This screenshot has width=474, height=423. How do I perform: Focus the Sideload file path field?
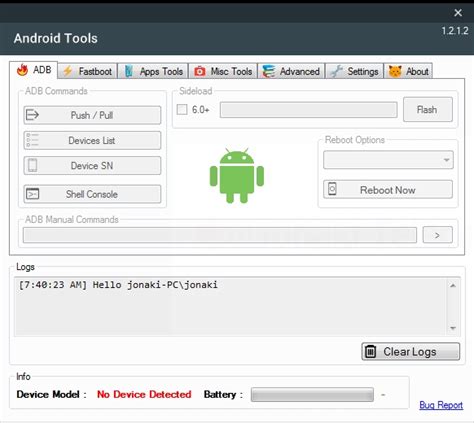308,110
